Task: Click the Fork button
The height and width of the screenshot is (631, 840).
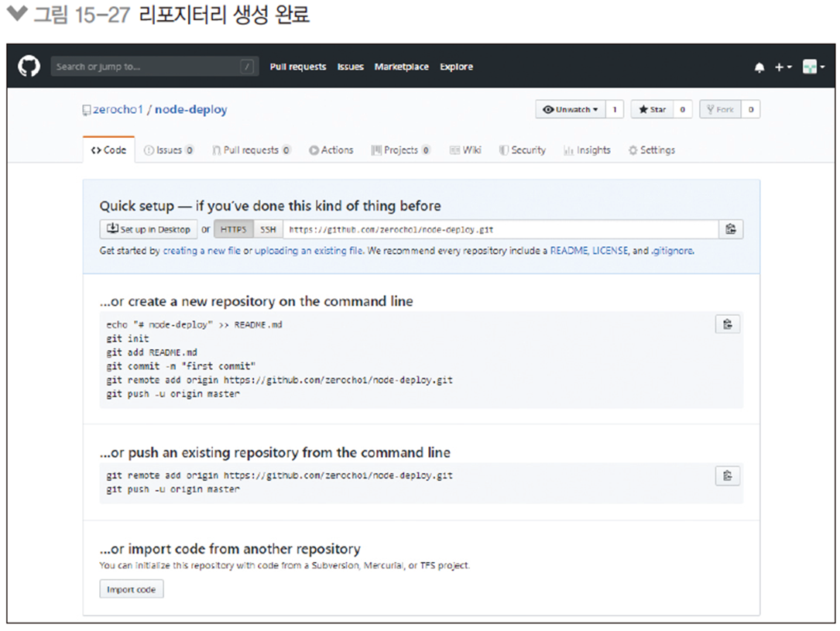Action: click(720, 109)
